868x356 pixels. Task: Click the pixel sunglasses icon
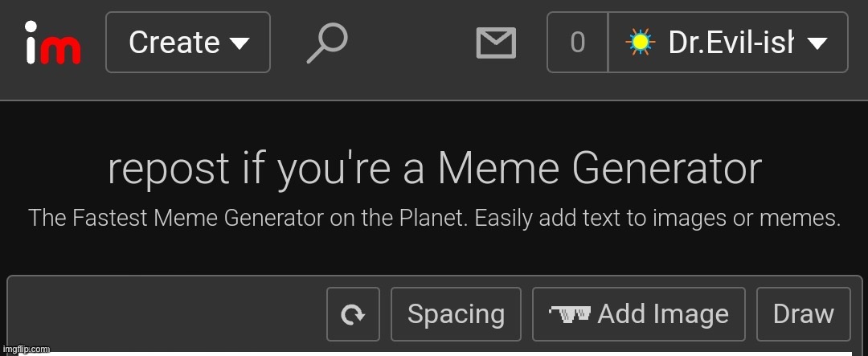(570, 314)
